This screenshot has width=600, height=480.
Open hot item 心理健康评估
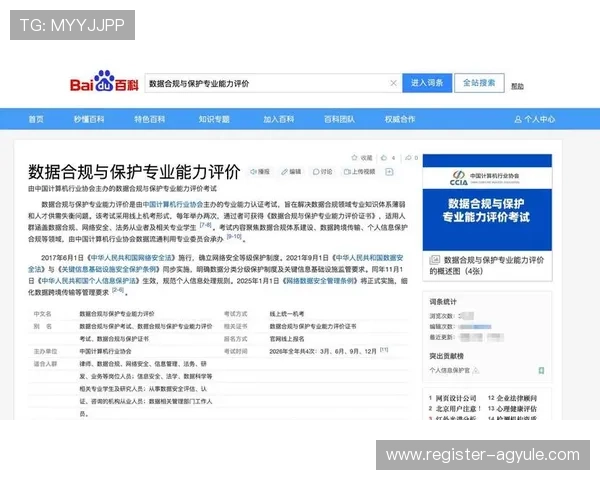click(x=517, y=409)
